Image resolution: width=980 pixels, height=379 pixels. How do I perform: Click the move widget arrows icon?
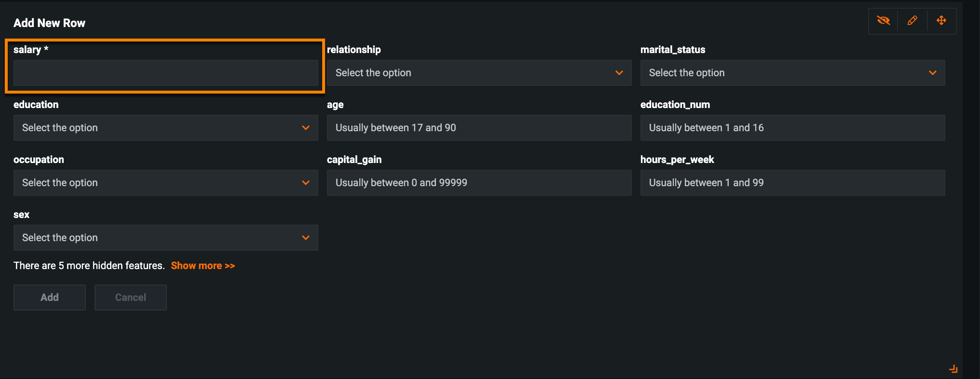point(941,21)
